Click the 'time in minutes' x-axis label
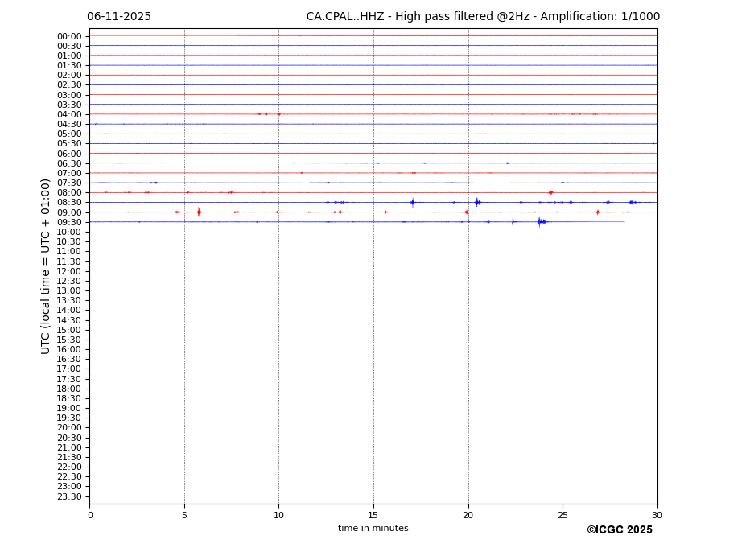The image size is (746, 560). click(x=373, y=529)
